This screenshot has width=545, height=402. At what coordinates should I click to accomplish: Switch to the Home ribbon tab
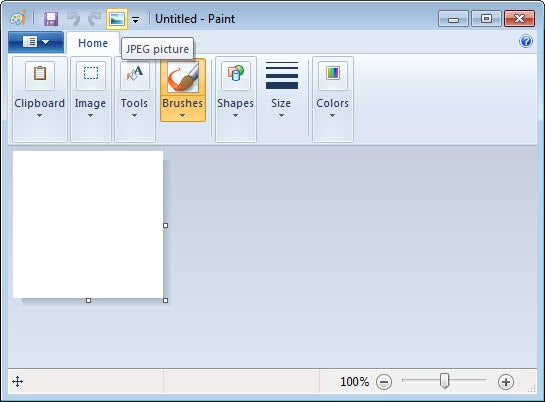(93, 43)
